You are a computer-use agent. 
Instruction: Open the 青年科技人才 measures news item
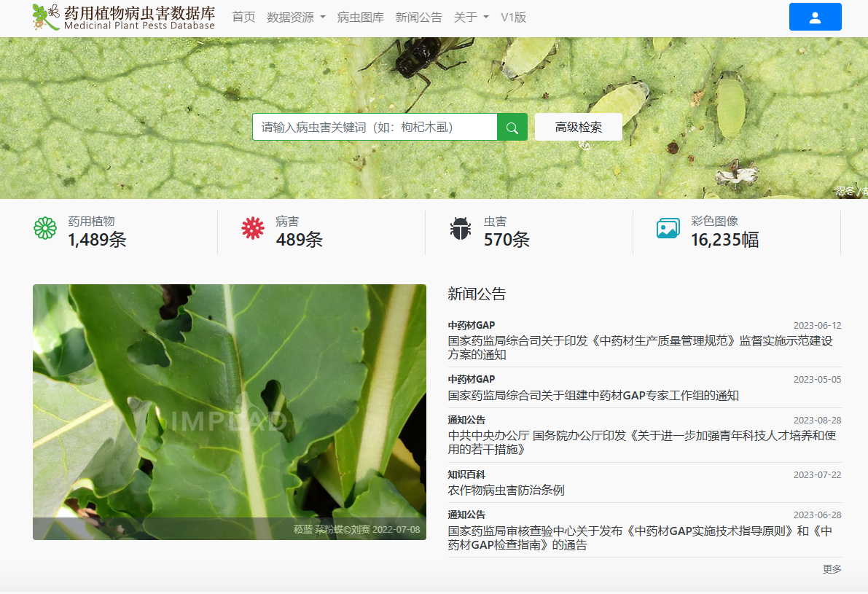click(642, 442)
